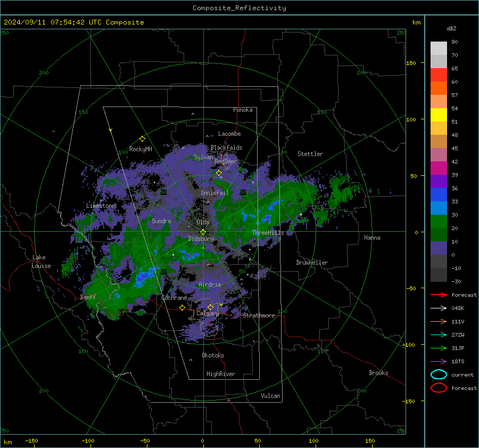479x448 pixels.
Task: Click the cyan 27ZW arrow icon
Action: pos(439,335)
